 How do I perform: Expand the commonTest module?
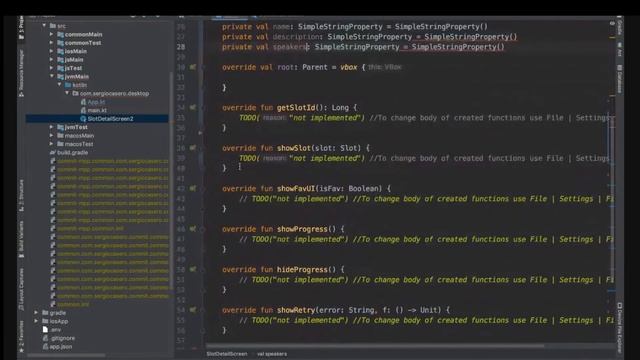click(51, 42)
